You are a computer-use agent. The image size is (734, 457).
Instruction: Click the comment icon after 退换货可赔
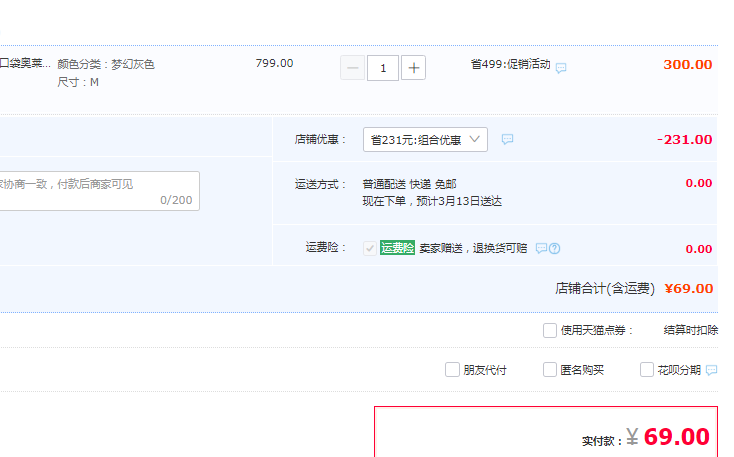pos(541,248)
